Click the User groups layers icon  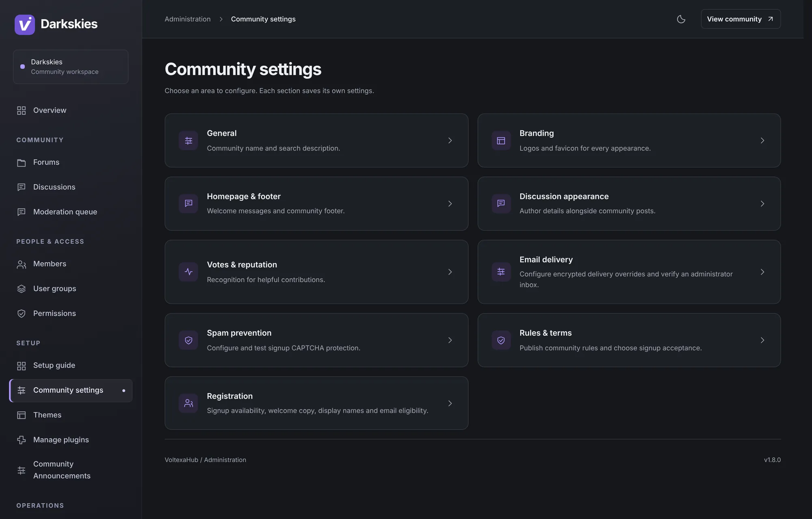coord(22,289)
